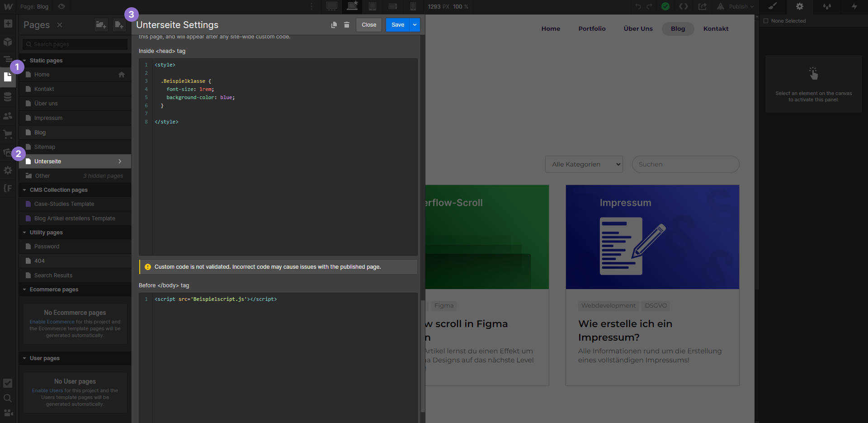Collapse the CMS Collection pages section
This screenshot has width=868, height=423.
coord(75,190)
